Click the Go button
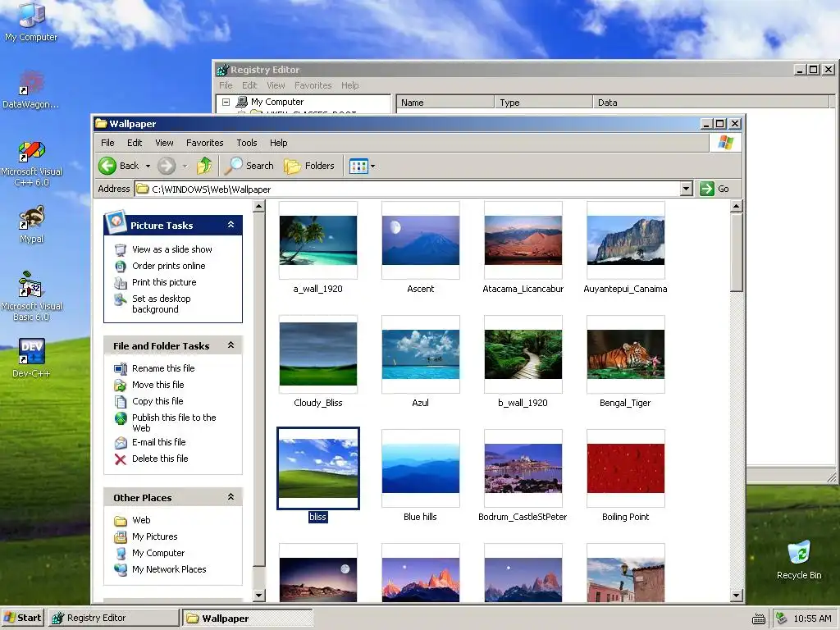 tap(714, 189)
